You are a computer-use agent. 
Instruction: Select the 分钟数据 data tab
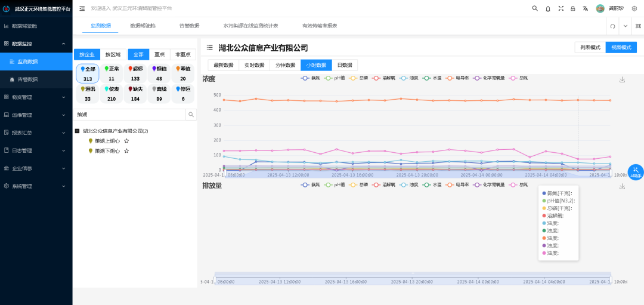(x=284, y=65)
